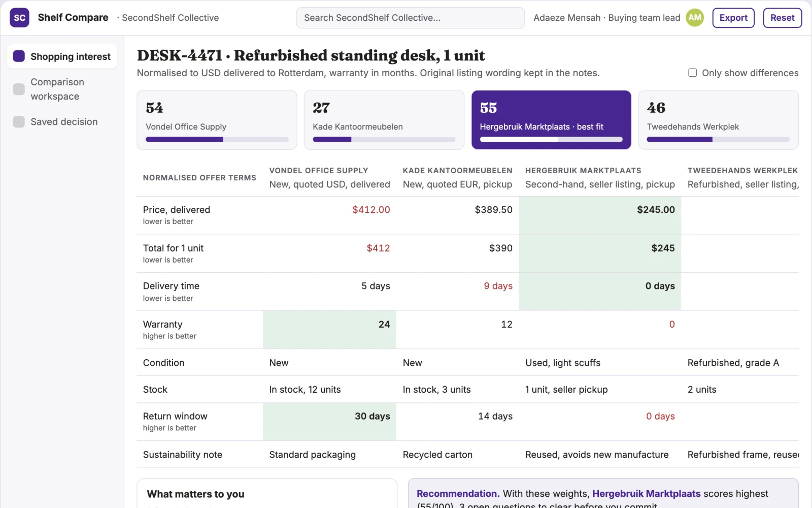Focus the Search SecondShelf Collective field
The width and height of the screenshot is (812, 508).
click(x=410, y=18)
